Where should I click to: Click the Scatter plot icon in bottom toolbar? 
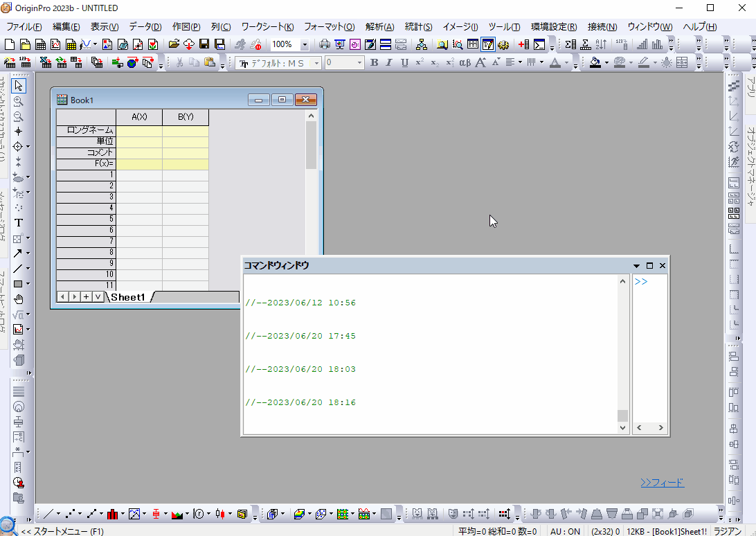(x=71, y=515)
